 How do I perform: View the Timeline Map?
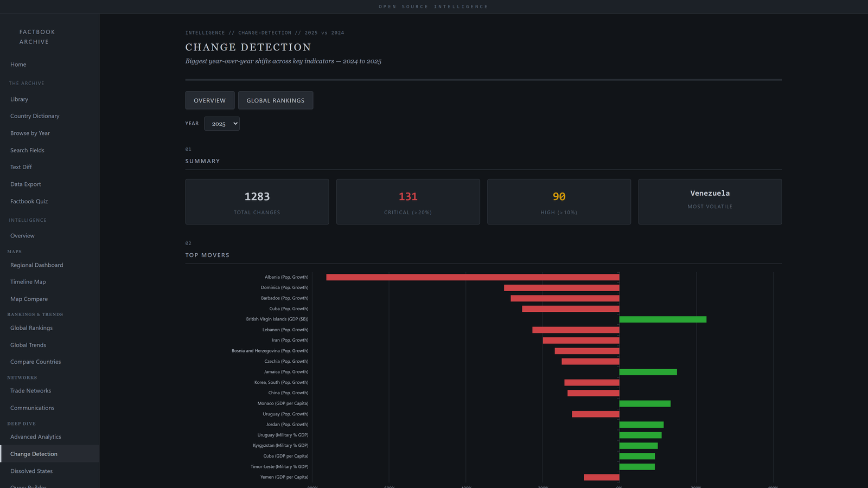coord(28,281)
